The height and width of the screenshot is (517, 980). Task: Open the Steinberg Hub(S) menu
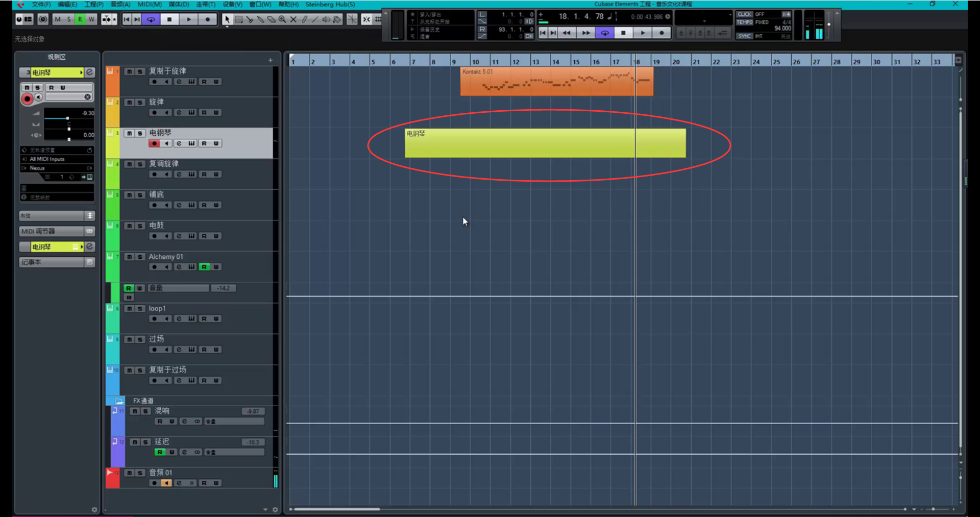[330, 4]
